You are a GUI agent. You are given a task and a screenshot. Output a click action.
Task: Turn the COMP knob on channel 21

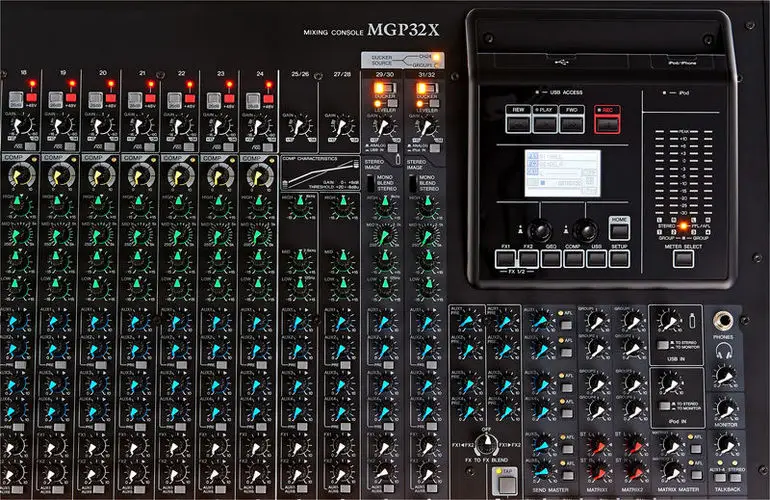coord(141,176)
